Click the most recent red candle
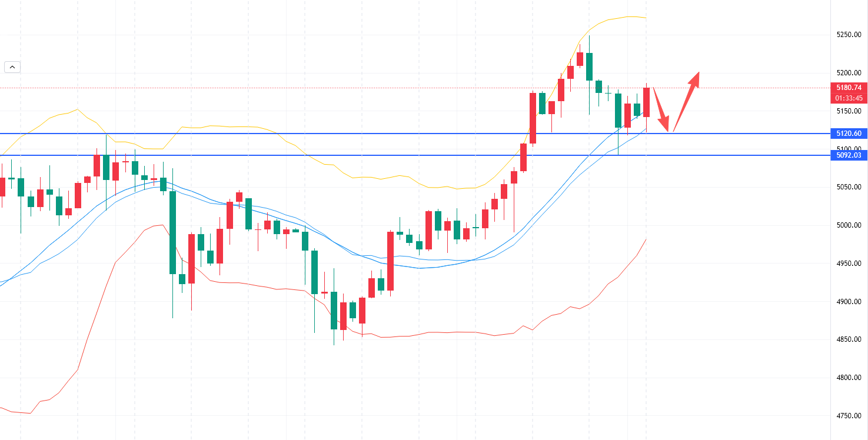Image resolution: width=868 pixels, height=440 pixels. [x=646, y=102]
